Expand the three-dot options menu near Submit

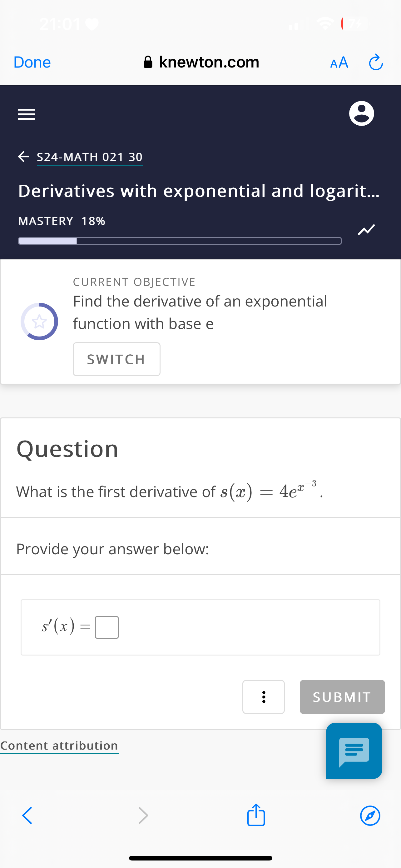tap(264, 697)
